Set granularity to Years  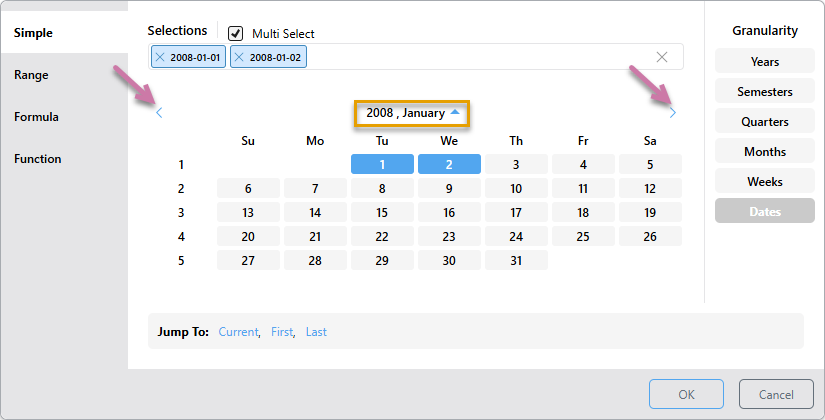click(x=764, y=62)
